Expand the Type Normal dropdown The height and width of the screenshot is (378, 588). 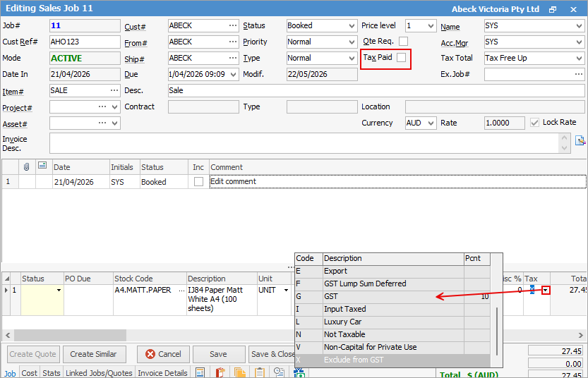click(x=352, y=58)
